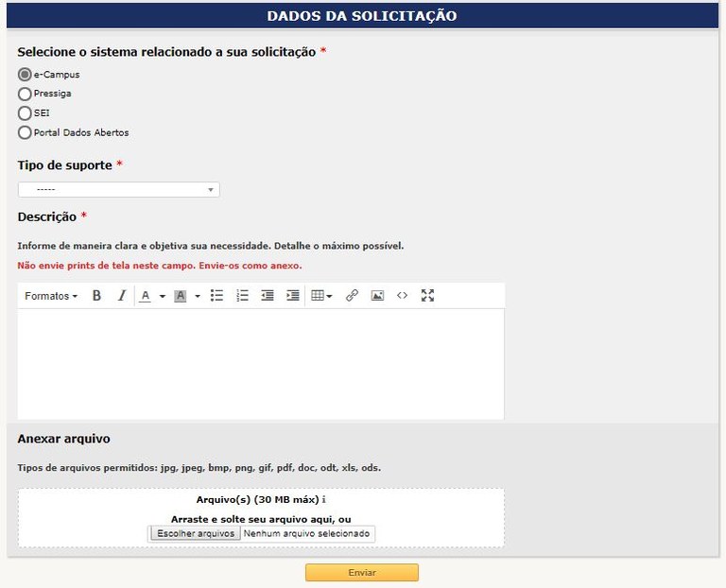Open source code view in editor
Viewport: 726px width, 588px height.
(x=402, y=296)
